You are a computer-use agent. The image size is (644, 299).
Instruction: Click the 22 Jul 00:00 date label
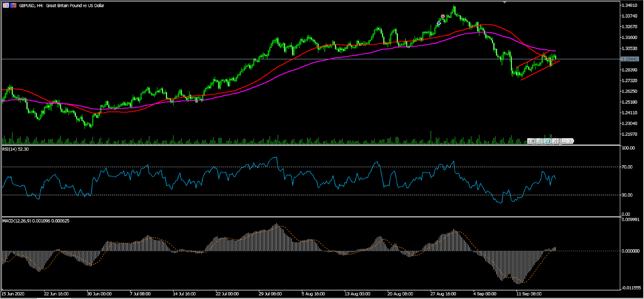[x=227, y=294]
